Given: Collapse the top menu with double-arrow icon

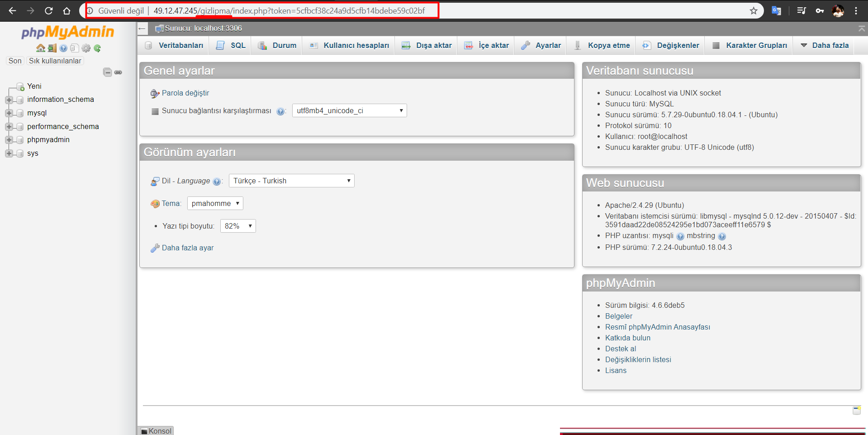Looking at the screenshot, I should (861, 29).
